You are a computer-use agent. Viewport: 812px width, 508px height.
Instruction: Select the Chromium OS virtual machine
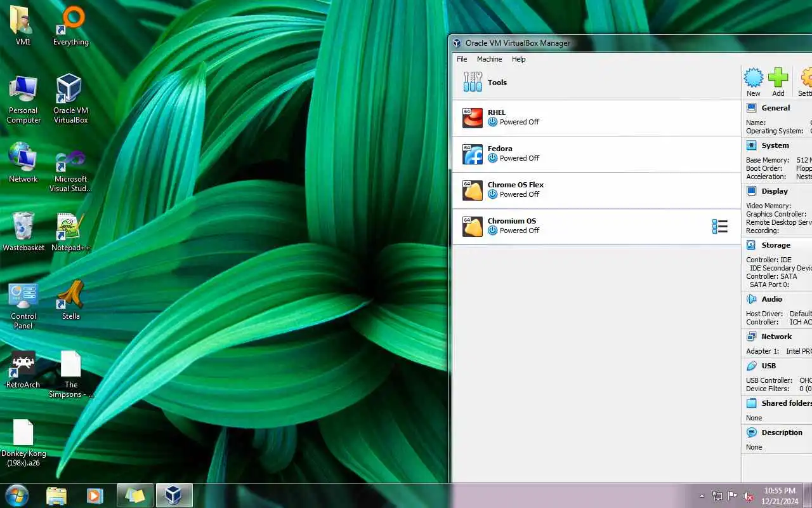coord(596,227)
